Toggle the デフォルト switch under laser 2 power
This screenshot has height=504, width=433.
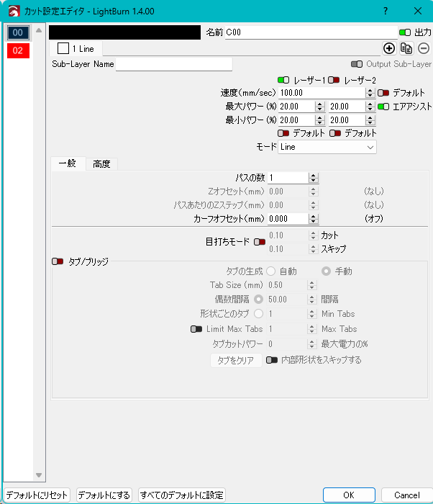pyautogui.click(x=335, y=133)
